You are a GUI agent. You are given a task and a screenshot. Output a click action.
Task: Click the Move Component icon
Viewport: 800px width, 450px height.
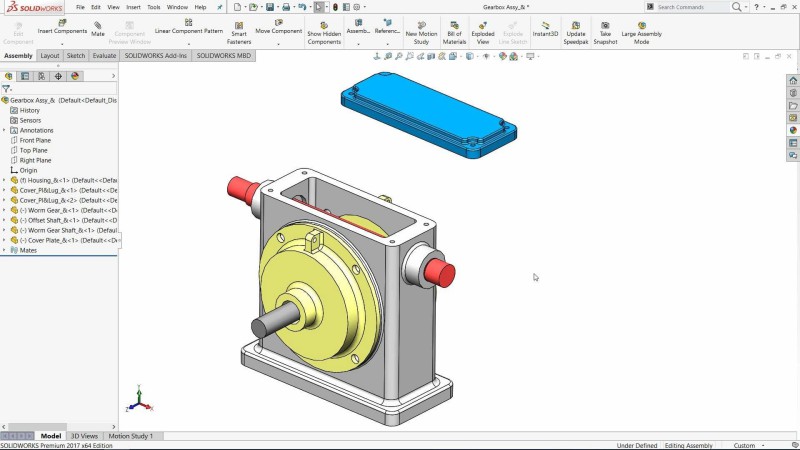[x=278, y=25]
